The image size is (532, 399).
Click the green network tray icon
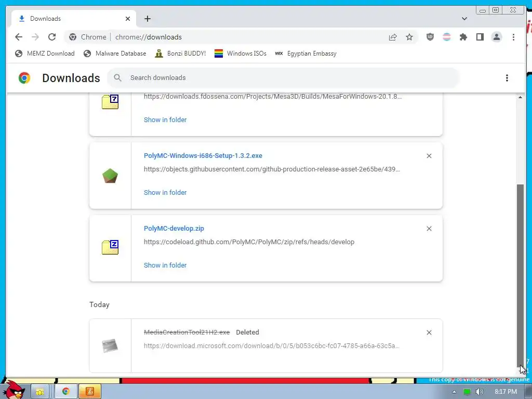click(x=467, y=392)
